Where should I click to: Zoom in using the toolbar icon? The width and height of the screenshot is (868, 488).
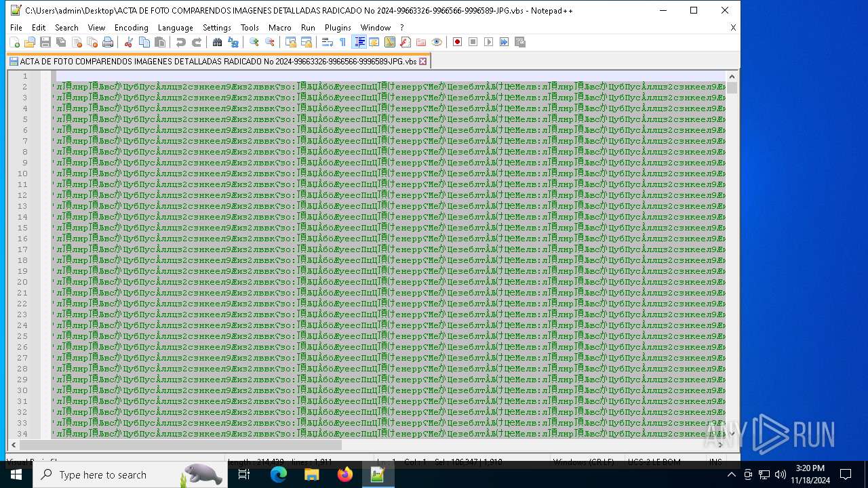tap(254, 42)
